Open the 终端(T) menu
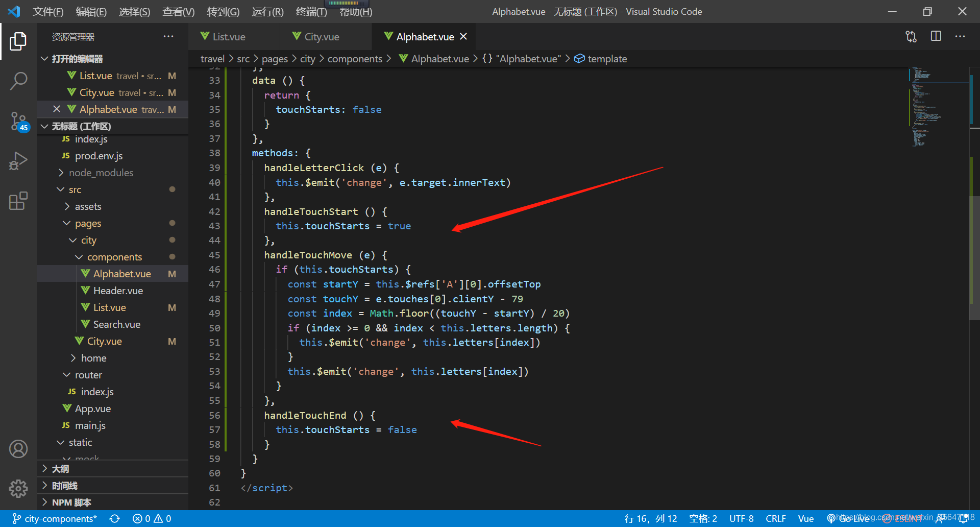This screenshot has height=527, width=980. pyautogui.click(x=311, y=12)
